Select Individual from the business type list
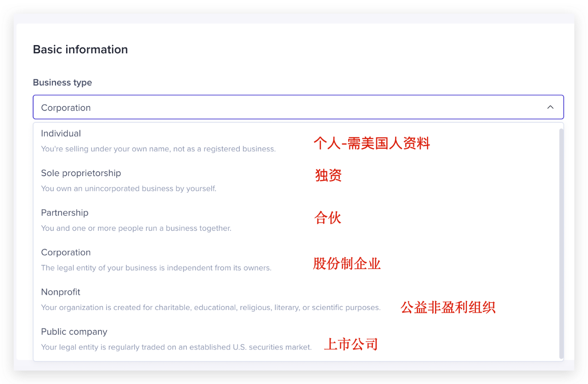 (x=61, y=133)
